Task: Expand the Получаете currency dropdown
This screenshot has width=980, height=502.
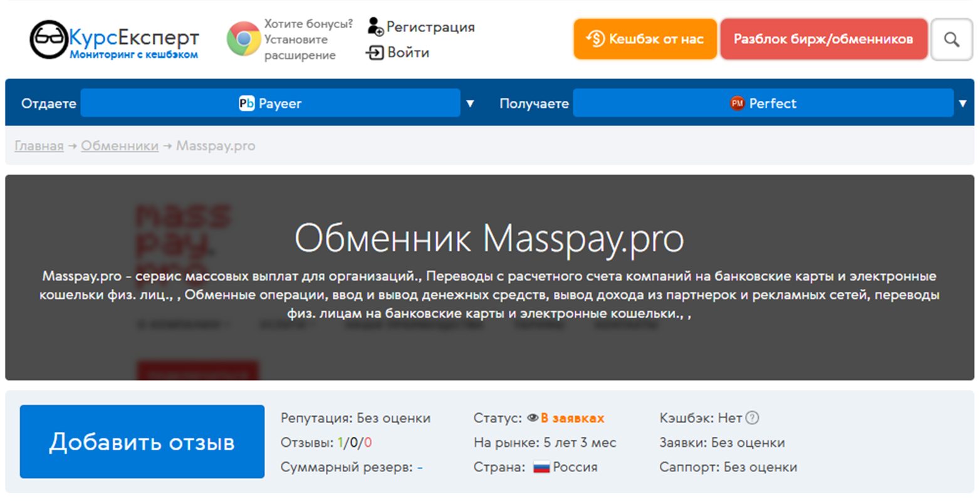Action: (x=964, y=103)
